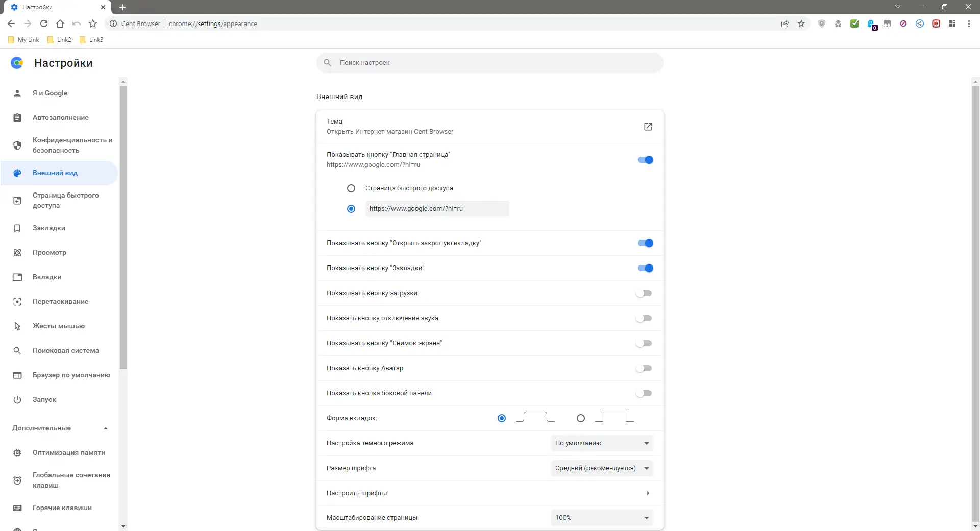
Task: Click the green checkmark extension icon
Action: tap(854, 23)
